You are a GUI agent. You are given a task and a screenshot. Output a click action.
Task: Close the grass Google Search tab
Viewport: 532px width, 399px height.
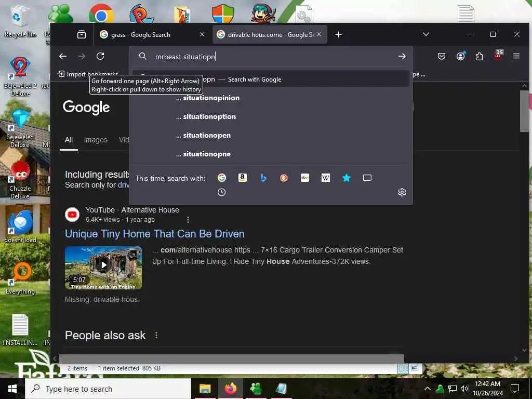202,34
